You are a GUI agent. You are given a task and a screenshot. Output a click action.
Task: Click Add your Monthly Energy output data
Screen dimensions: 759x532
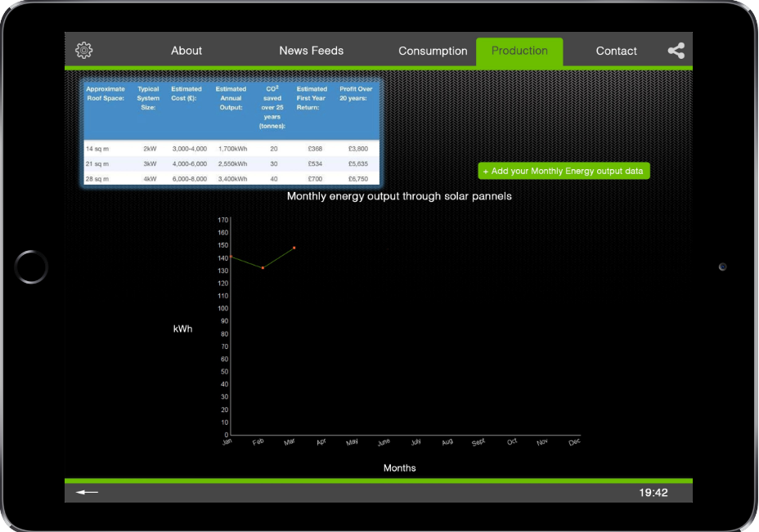(x=564, y=171)
